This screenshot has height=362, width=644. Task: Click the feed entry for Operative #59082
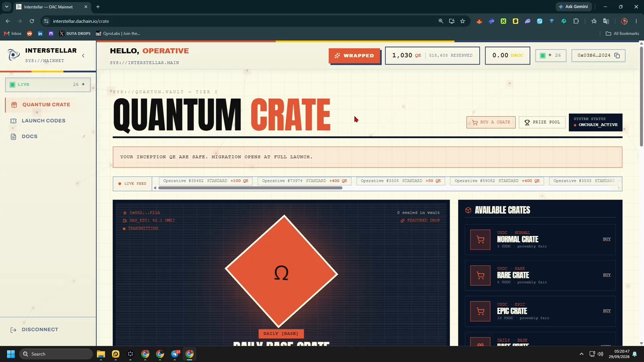coord(497,181)
